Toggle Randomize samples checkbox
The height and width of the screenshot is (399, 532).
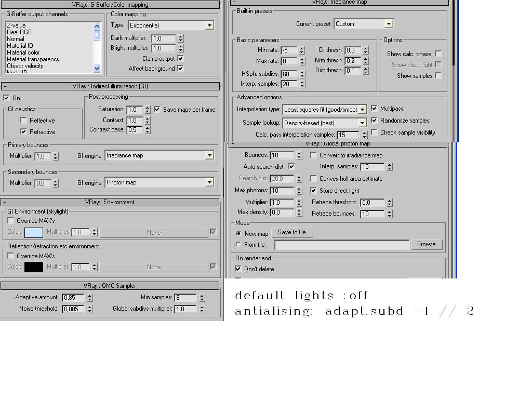coord(374,120)
